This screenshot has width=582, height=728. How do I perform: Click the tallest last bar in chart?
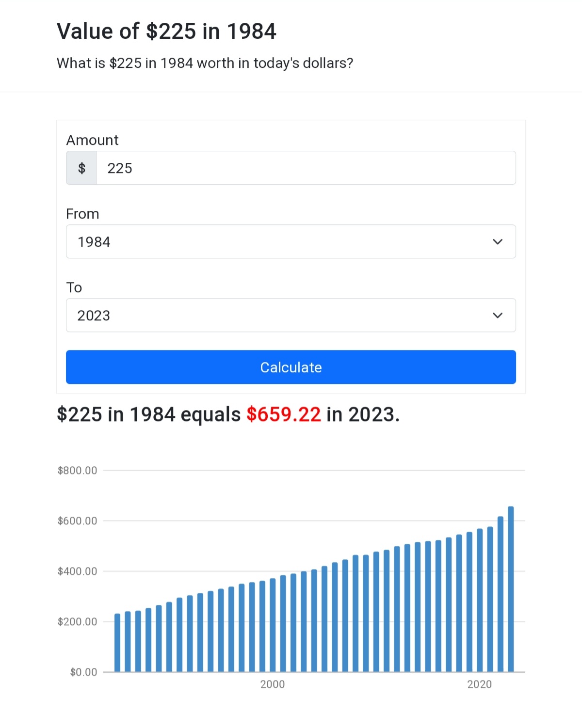click(x=511, y=589)
